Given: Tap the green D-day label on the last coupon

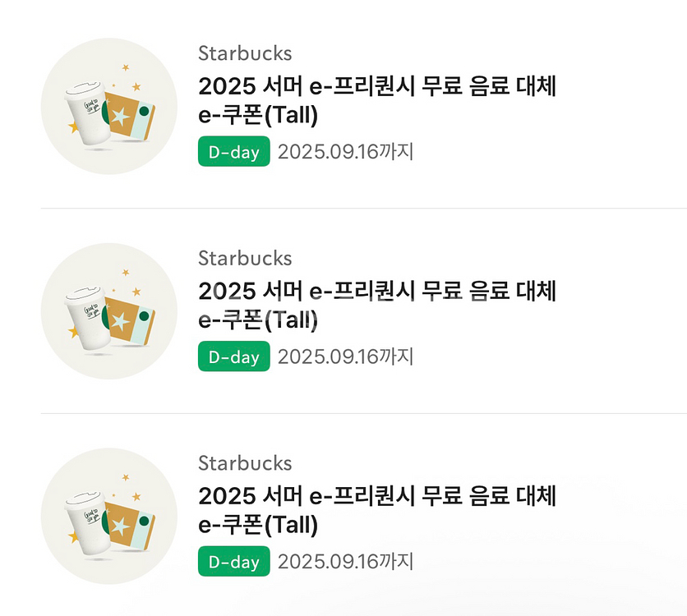Looking at the screenshot, I should pos(233,562).
